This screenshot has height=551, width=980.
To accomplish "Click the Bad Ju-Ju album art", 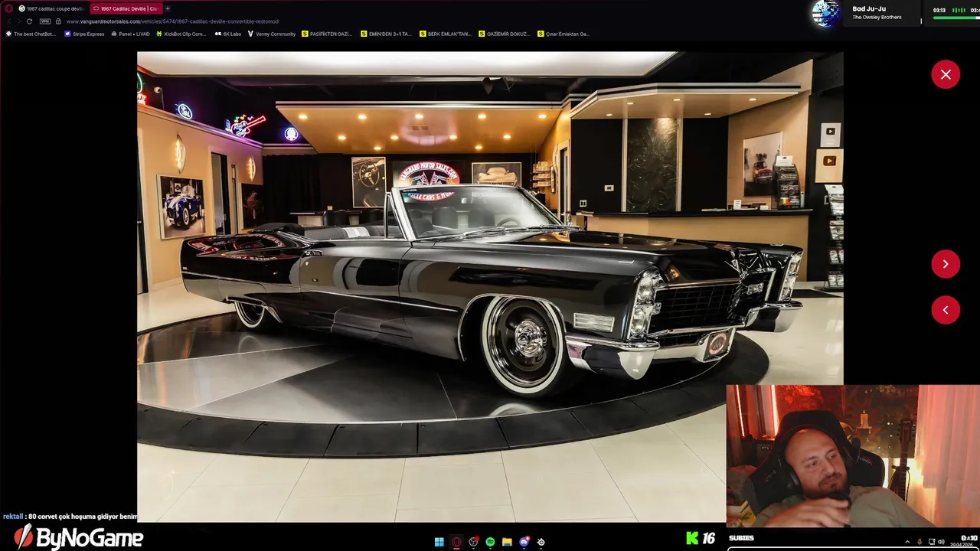I will (x=825, y=14).
